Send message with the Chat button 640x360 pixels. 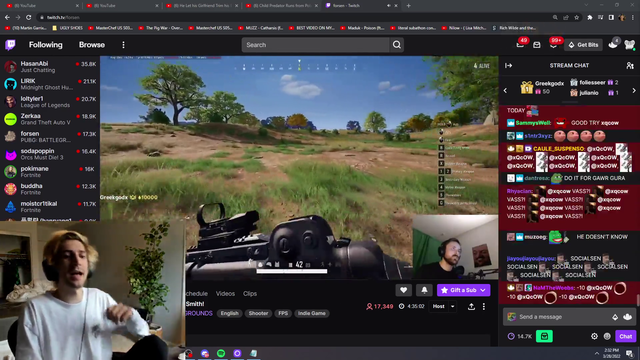625,336
